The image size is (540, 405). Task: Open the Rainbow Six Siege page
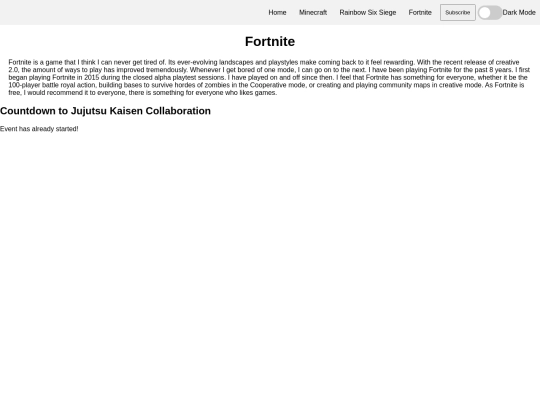click(367, 12)
